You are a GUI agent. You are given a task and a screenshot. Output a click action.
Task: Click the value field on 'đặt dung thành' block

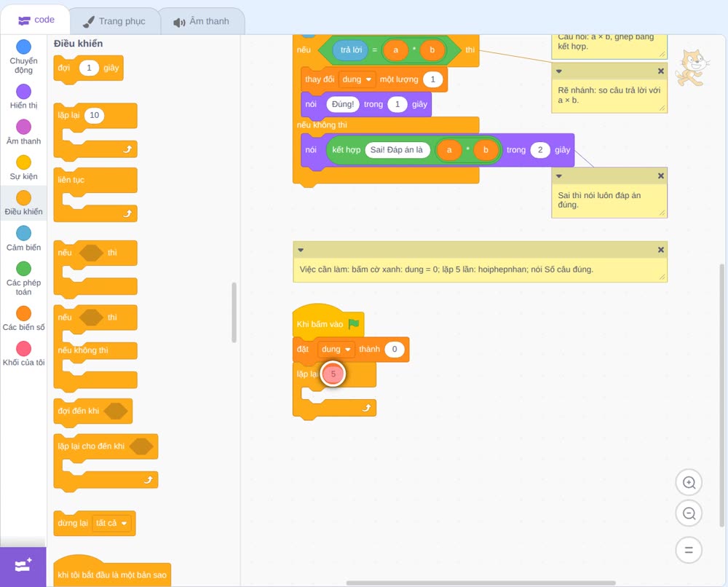pyautogui.click(x=394, y=350)
